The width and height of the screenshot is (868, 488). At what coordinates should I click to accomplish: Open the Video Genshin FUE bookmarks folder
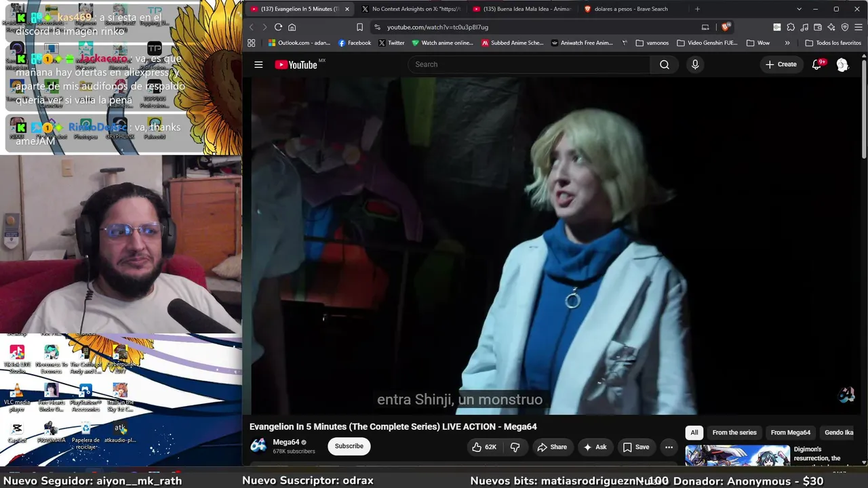[707, 43]
